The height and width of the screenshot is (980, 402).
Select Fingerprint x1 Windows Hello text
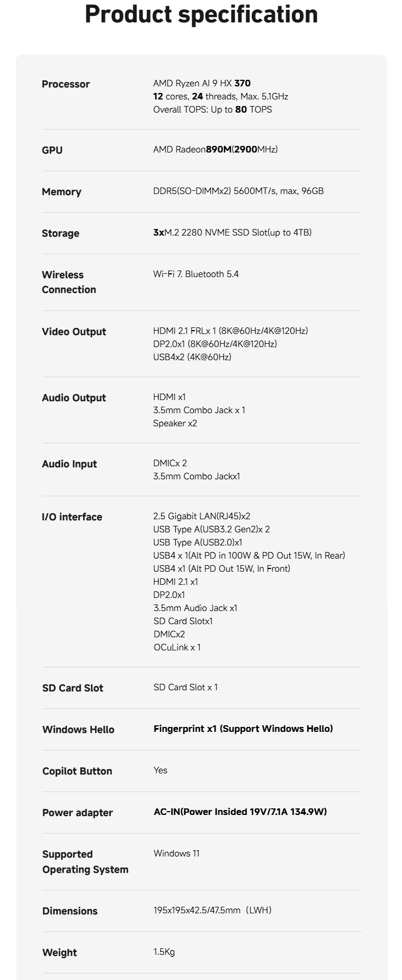click(243, 729)
